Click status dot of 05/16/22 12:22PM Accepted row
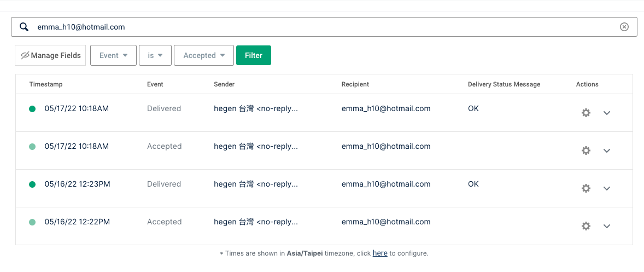Viewport: 644px width, 272px height. 32,222
